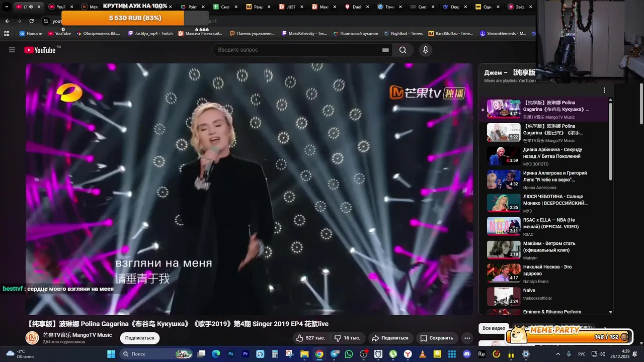Image resolution: width=644 pixels, height=362 pixels.
Task: Start voice search with the microphone icon
Action: (426, 50)
